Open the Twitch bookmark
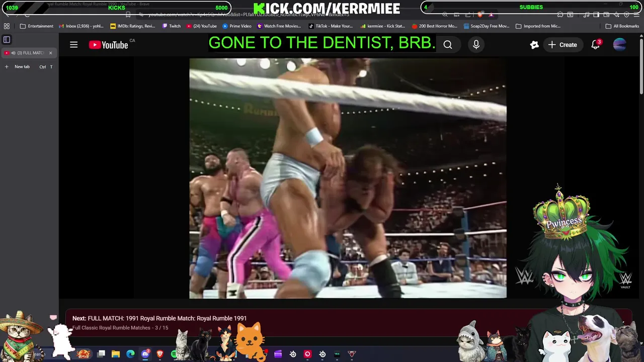Screen dimensions: 644x362 (172, 26)
